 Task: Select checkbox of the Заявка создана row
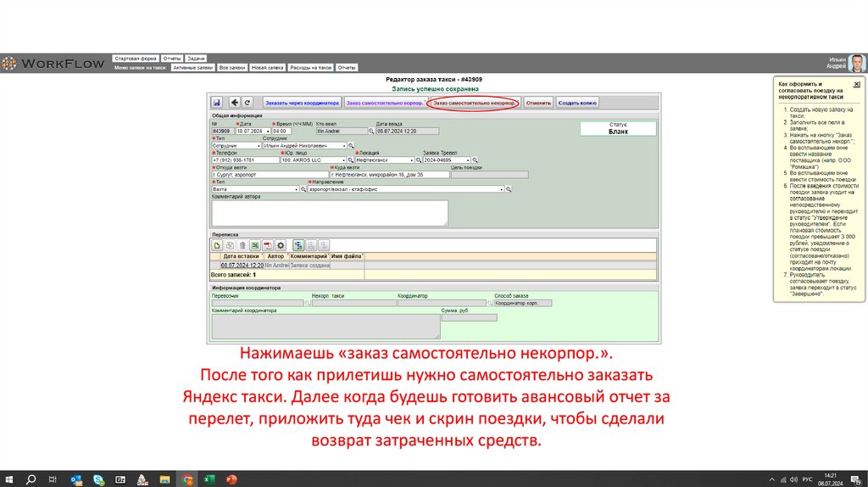click(x=216, y=266)
